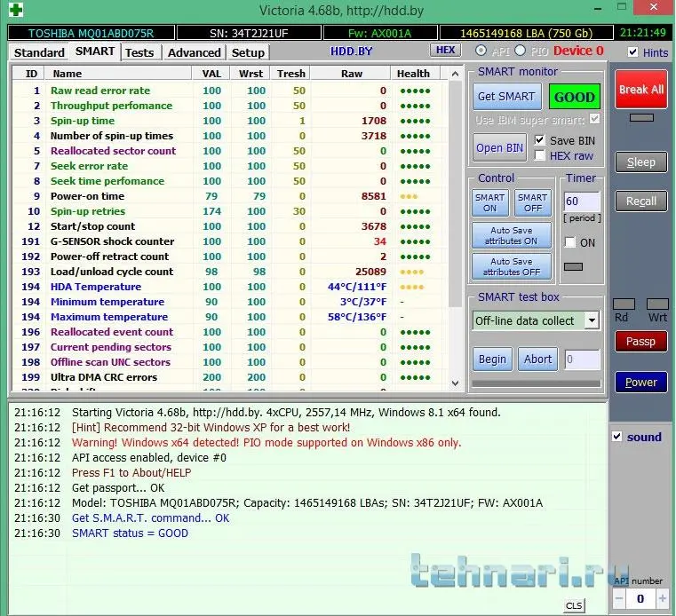Select the Reallocated sector count row
The width and height of the screenshot is (676, 616).
pyautogui.click(x=230, y=151)
